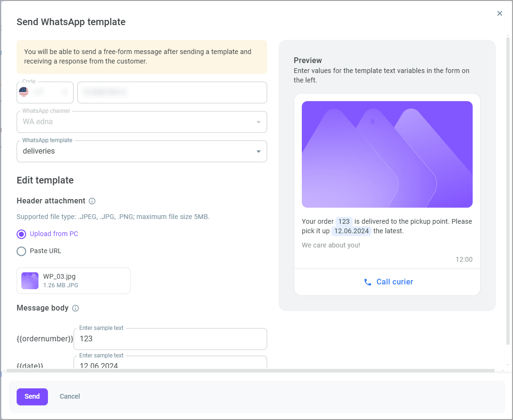This screenshot has width=513, height=420.
Task: Click the date sample text field
Action: click(x=170, y=362)
